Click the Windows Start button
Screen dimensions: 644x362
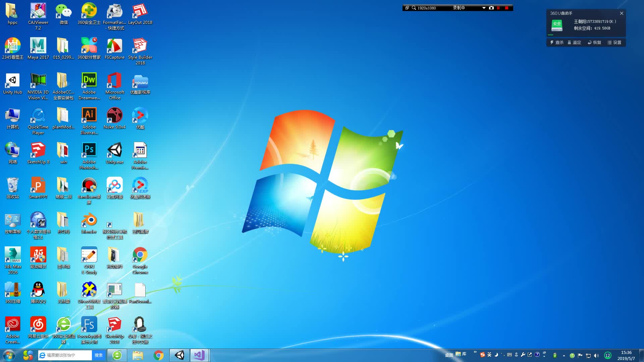tap(9, 355)
